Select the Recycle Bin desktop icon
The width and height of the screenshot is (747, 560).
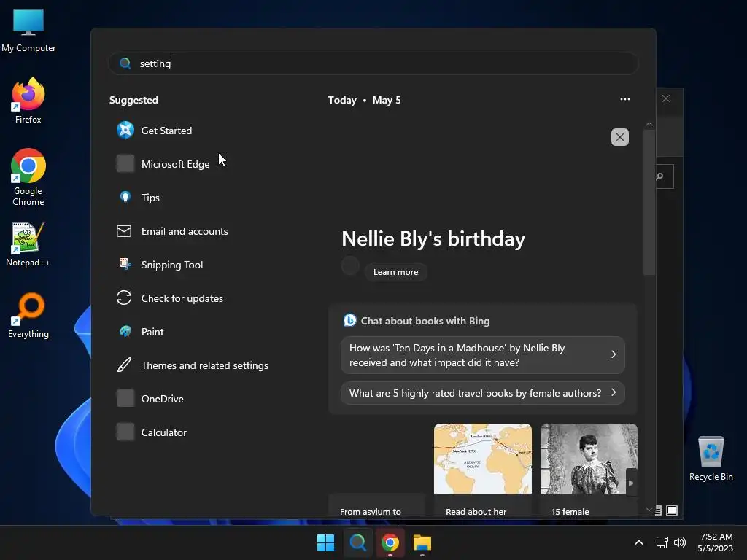711,459
